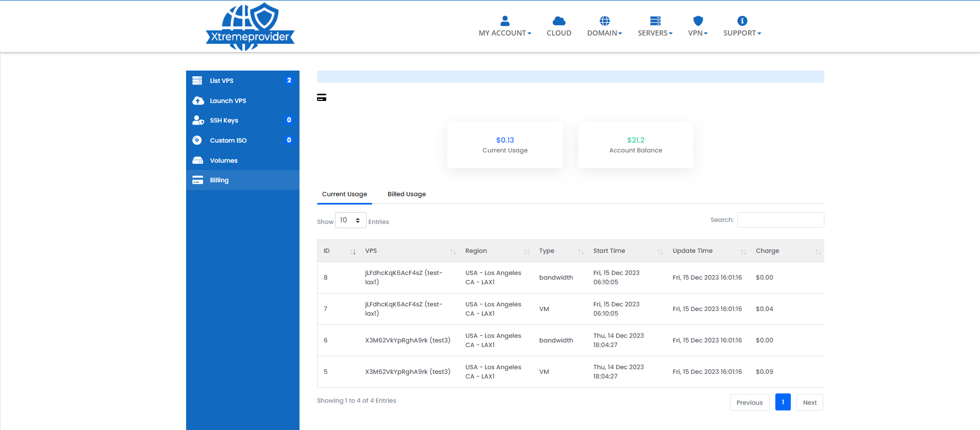The image size is (980, 430).
Task: Click the $21.2 Account Balance card
Action: point(636,145)
